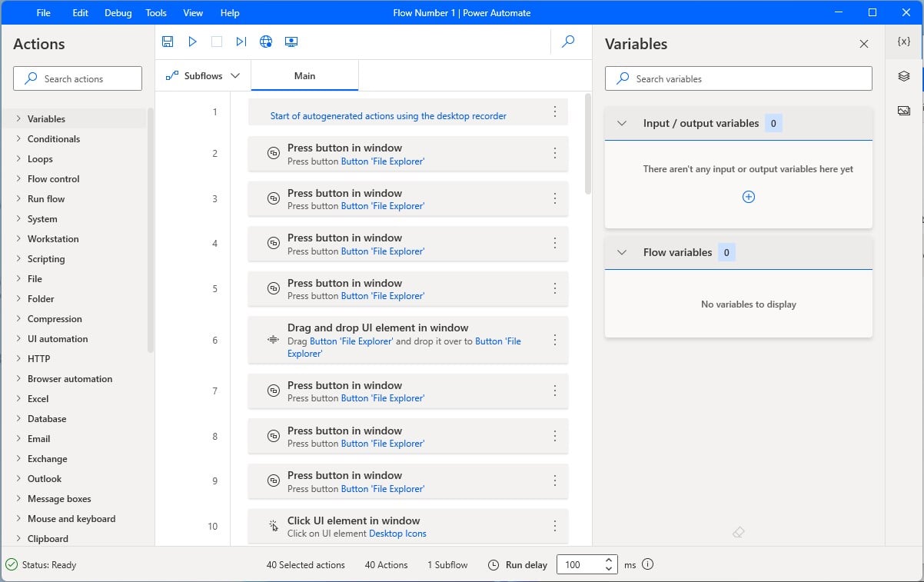The width and height of the screenshot is (924, 582).
Task: Expand the Excel actions category
Action: coord(18,398)
